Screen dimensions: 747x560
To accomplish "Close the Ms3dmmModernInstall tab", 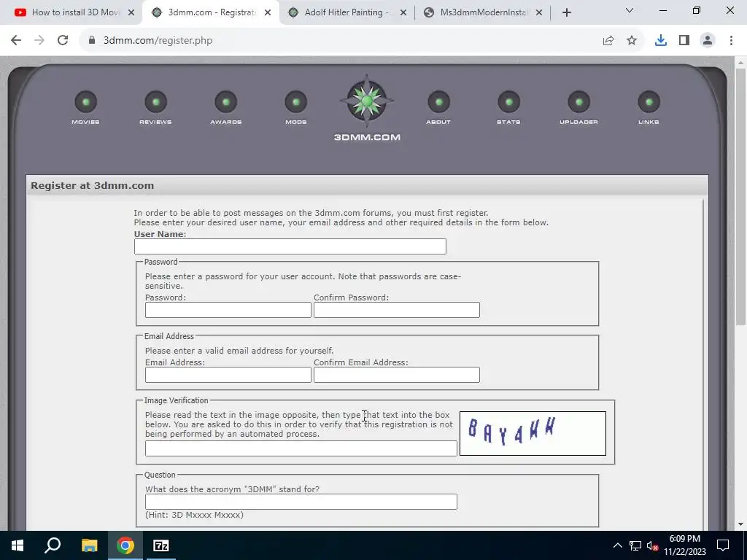I will coord(539,13).
